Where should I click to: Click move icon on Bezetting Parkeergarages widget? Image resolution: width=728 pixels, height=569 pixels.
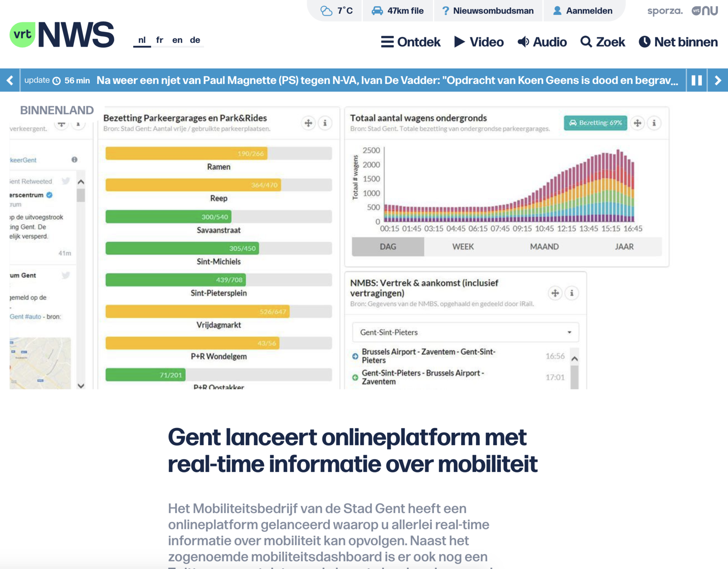pos(308,123)
